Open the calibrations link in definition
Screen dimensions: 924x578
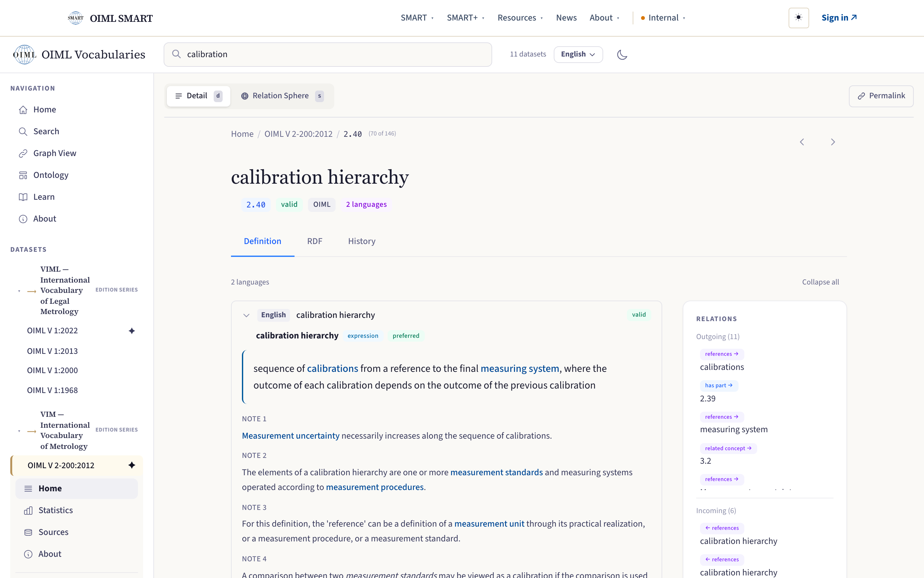pyautogui.click(x=333, y=369)
